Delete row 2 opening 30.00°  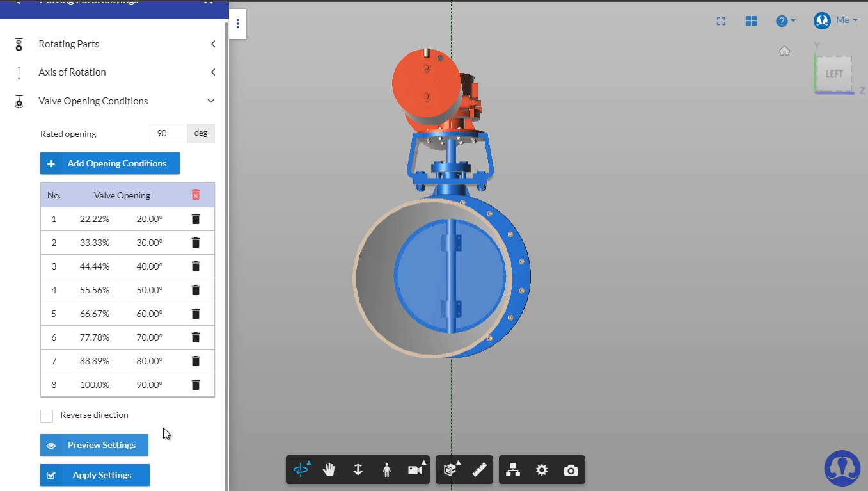pyautogui.click(x=196, y=243)
